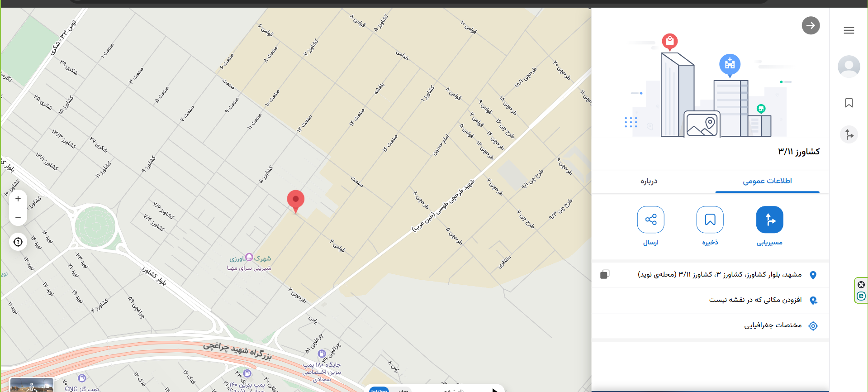Center map on my location
The width and height of the screenshot is (868, 392).
pyautogui.click(x=18, y=242)
